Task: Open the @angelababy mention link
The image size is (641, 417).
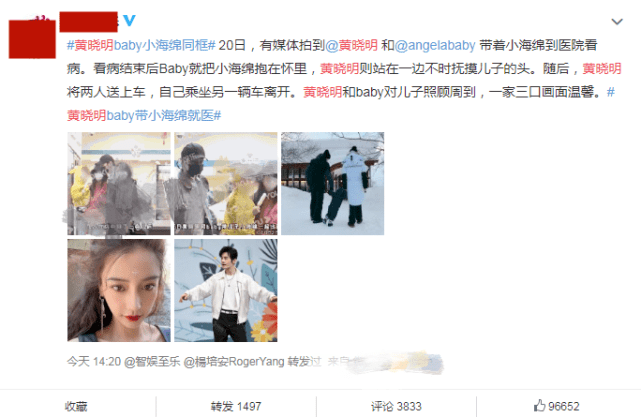Action: [435, 45]
